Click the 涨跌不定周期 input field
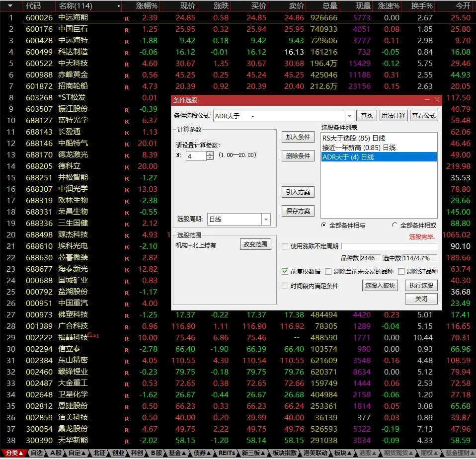 (389, 246)
